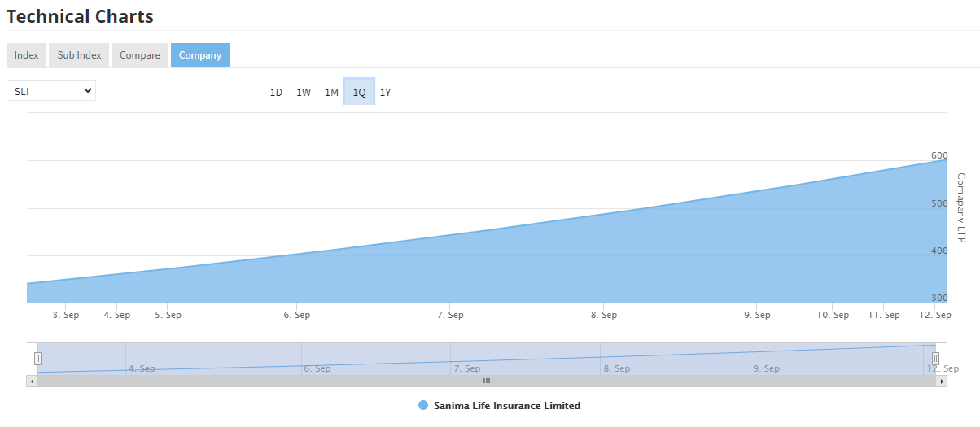Click the left navigator range handle

[x=37, y=359]
